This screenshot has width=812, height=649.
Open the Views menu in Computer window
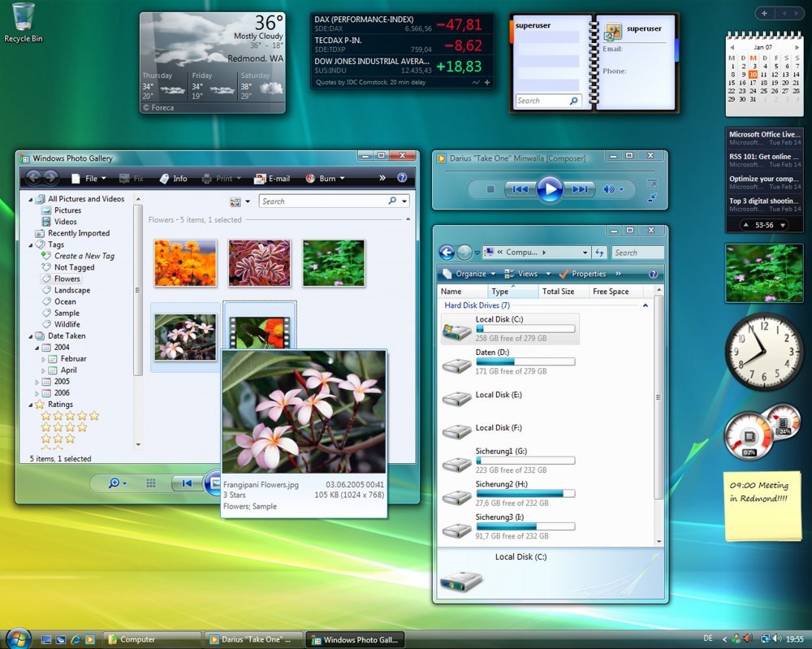[527, 274]
